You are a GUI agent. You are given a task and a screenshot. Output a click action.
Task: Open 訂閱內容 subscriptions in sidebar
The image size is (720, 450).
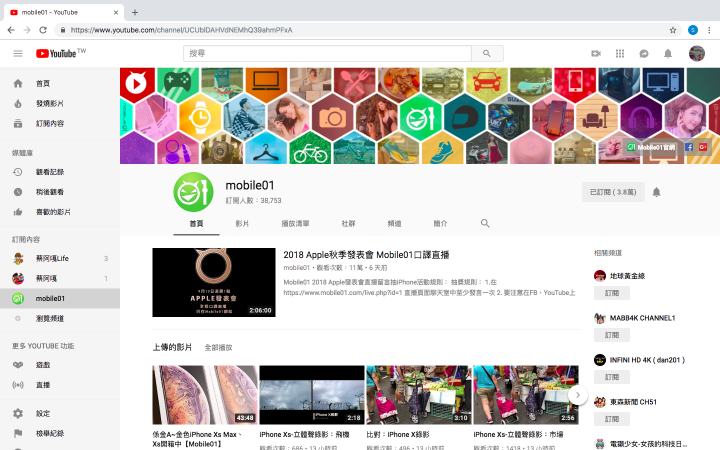pos(60,124)
